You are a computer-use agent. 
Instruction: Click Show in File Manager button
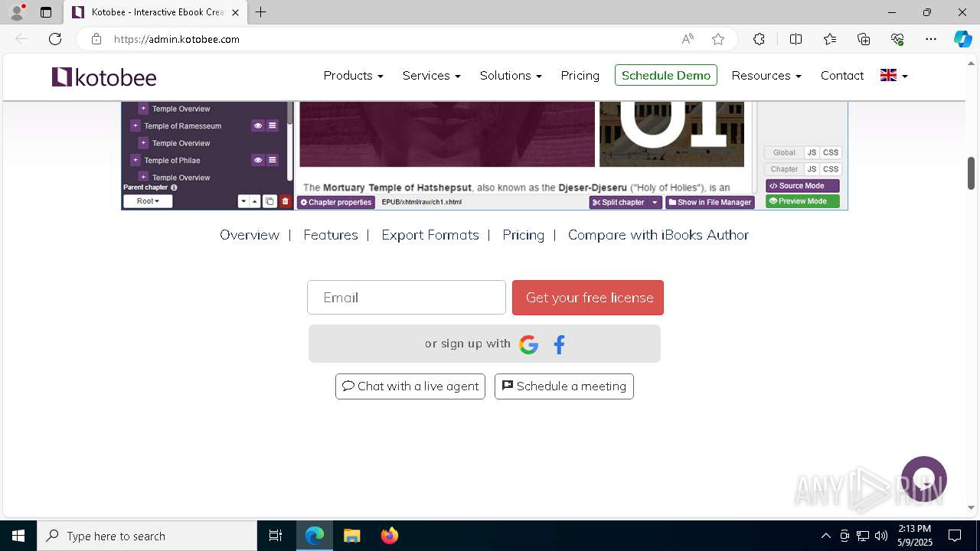point(710,203)
